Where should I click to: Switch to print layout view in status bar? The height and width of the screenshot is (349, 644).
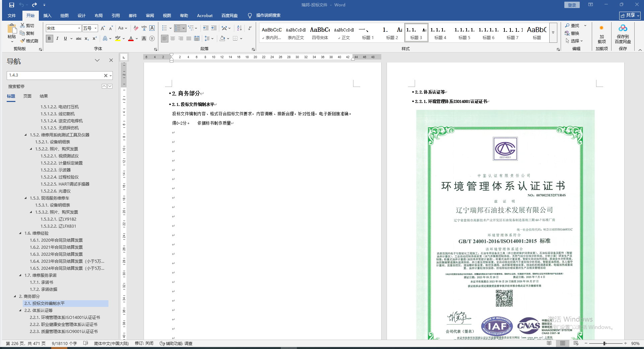(x=563, y=343)
